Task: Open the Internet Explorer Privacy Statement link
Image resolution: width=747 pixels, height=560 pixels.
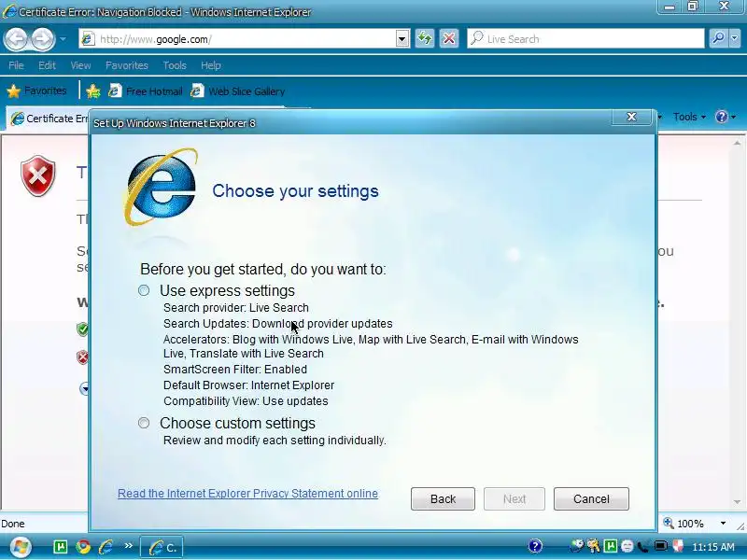Action: (x=247, y=494)
